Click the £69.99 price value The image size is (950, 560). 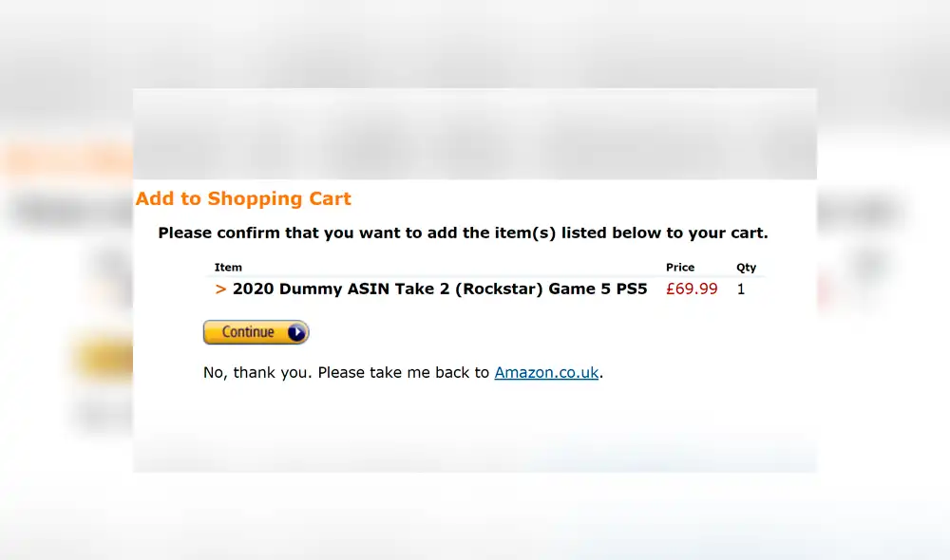click(692, 289)
